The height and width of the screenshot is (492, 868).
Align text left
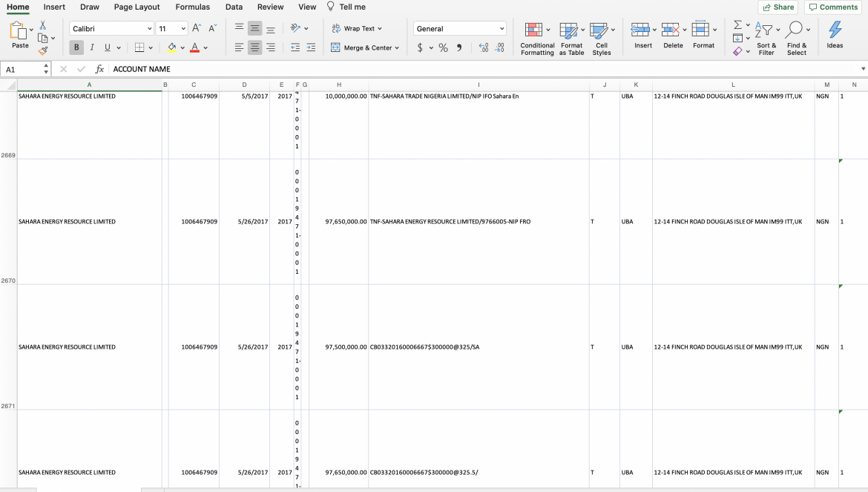(x=239, y=47)
